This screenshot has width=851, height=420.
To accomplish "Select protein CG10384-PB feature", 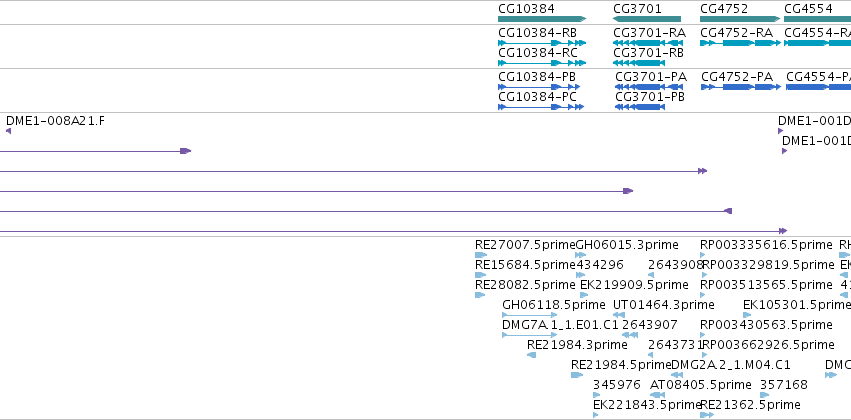I will pos(539,87).
